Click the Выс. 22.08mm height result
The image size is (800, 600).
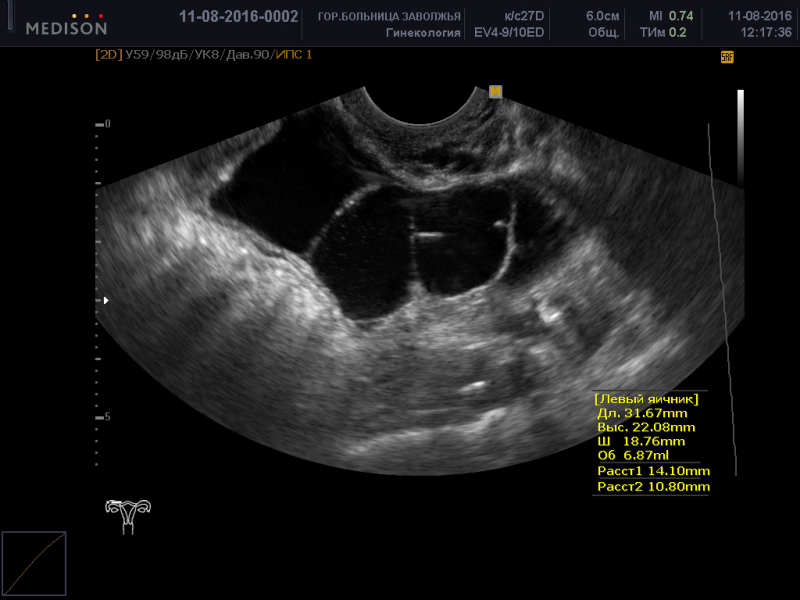[646, 428]
